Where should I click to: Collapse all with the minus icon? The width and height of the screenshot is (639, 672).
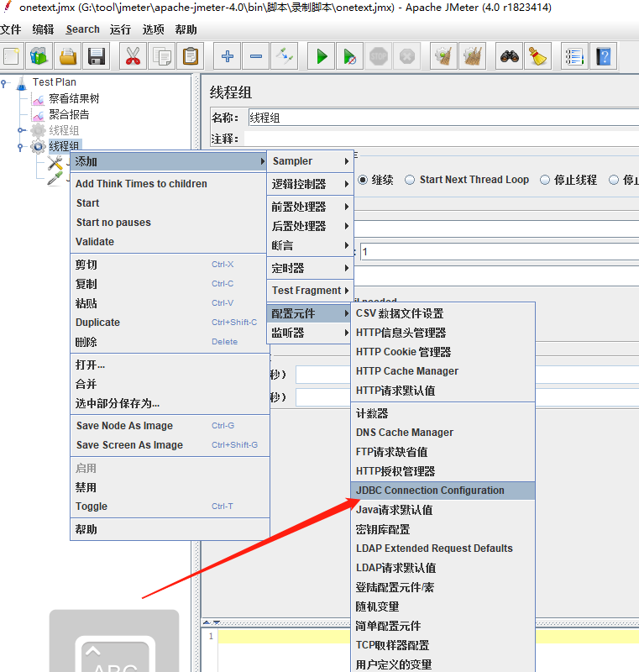point(256,56)
